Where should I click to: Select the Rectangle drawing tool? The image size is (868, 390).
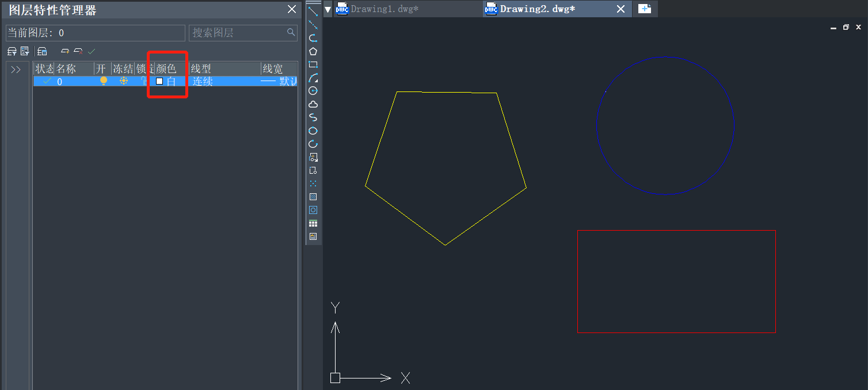(x=313, y=64)
